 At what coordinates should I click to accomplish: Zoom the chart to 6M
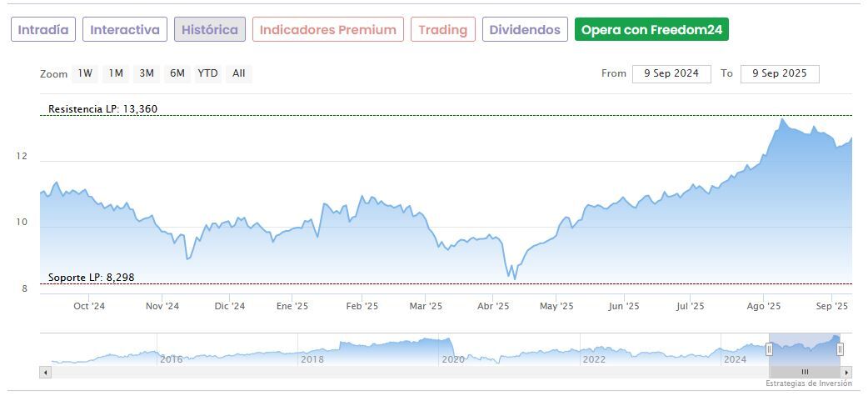(177, 73)
